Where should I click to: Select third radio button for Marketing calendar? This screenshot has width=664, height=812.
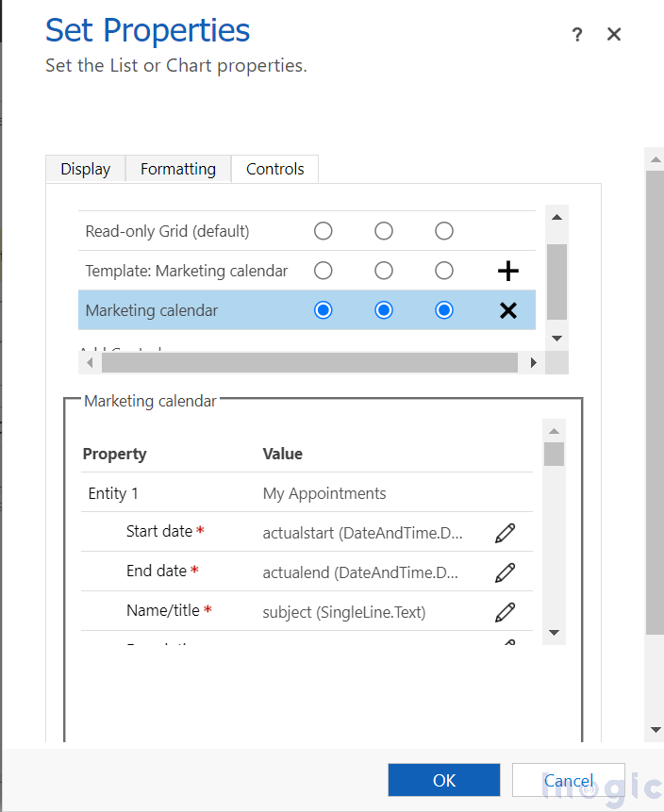pyautogui.click(x=444, y=310)
